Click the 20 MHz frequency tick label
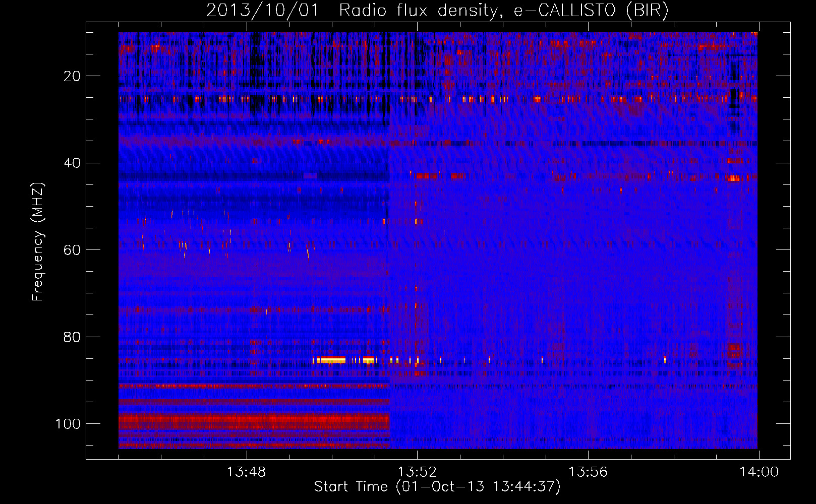Viewport: 816px width, 504px height. point(72,76)
